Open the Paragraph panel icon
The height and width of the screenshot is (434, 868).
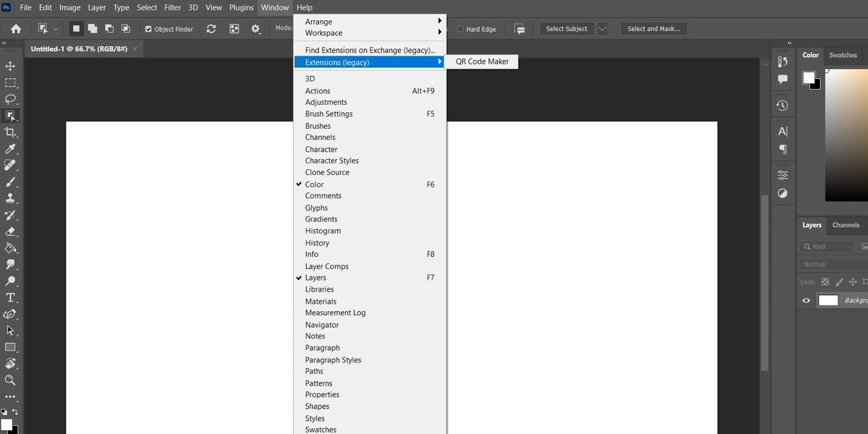(x=783, y=150)
